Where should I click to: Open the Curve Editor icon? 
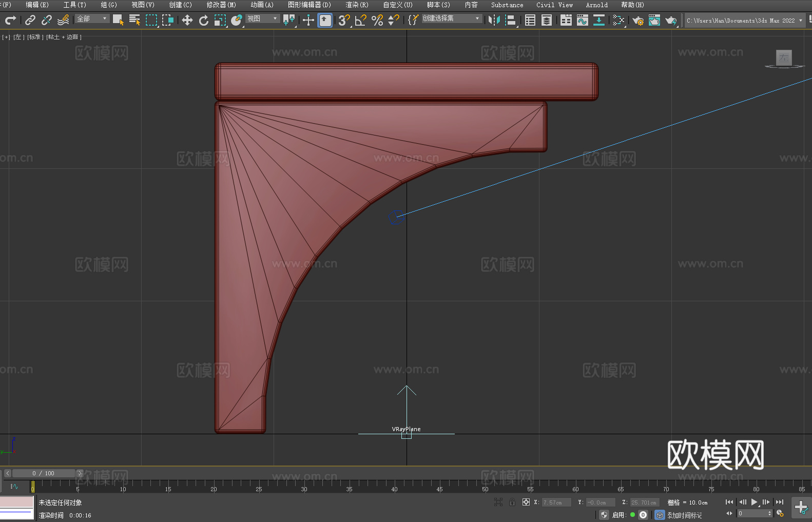tap(583, 20)
